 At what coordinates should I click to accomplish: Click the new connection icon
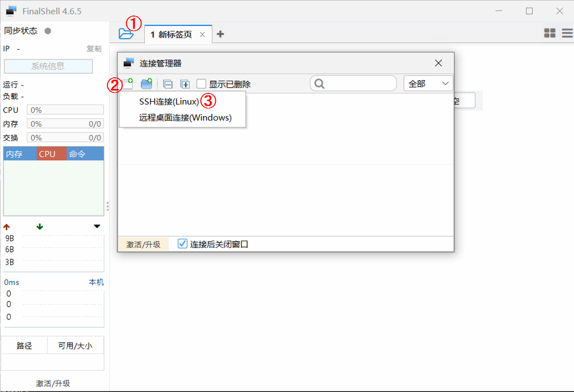click(x=127, y=84)
